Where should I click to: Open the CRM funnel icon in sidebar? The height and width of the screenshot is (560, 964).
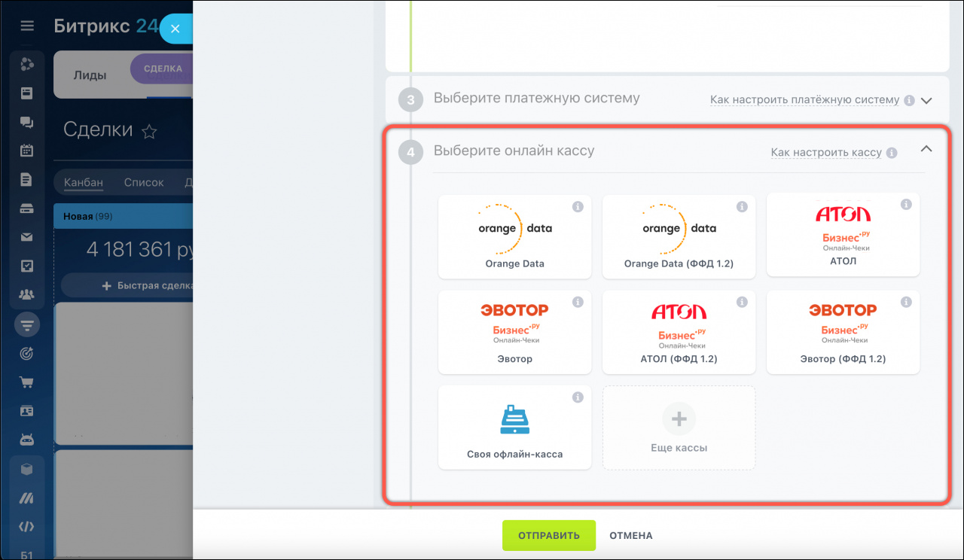26,325
